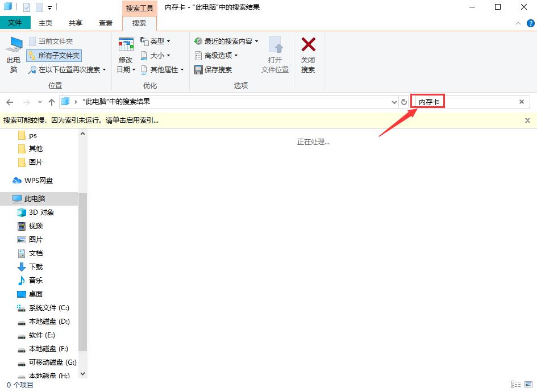This screenshot has height=392, width=537.
Task: Click the refresh icon in the address bar
Action: coord(403,102)
